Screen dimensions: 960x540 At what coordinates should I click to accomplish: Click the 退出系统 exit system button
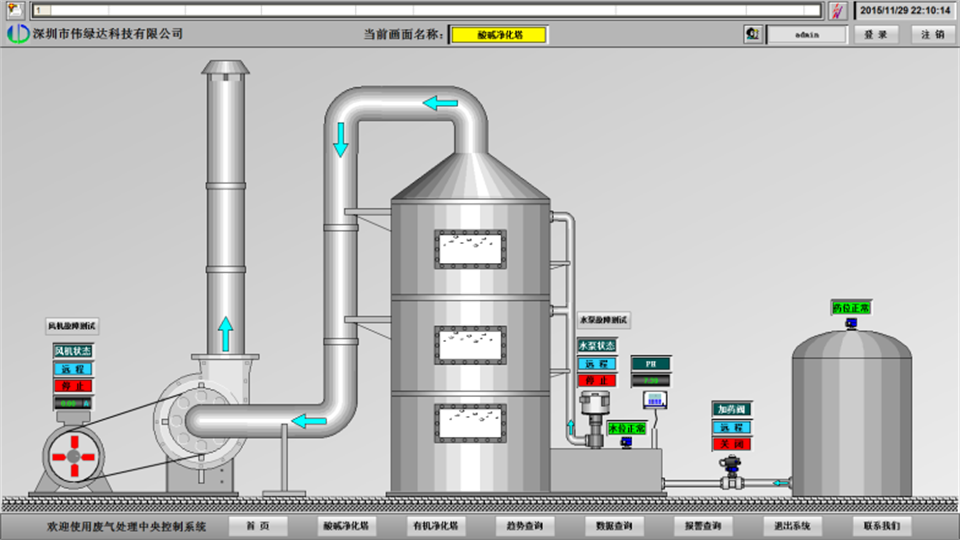coord(792,525)
